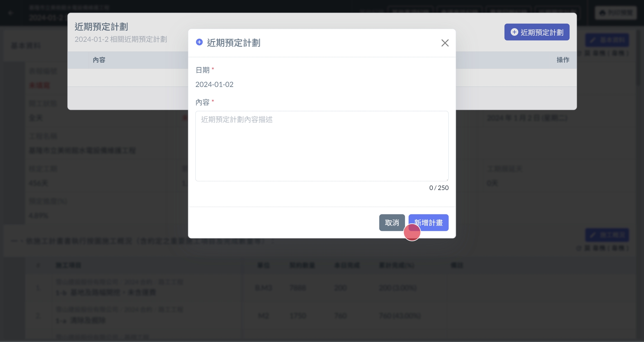644x342 pixels.
Task: Click the back arrow in top bar
Action: click(11, 13)
